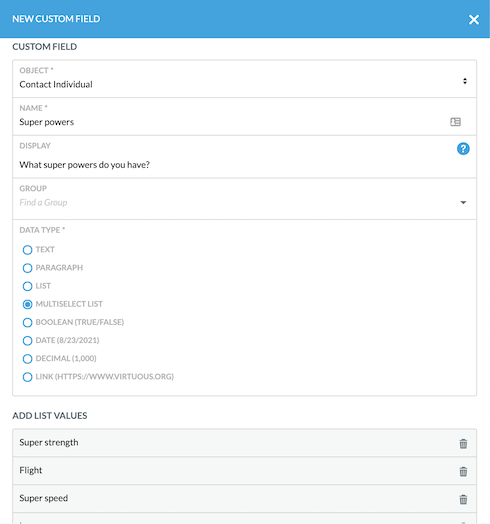Choose Date (8/23/2021) data type
Screen dimensions: 490x524
(x=27, y=341)
